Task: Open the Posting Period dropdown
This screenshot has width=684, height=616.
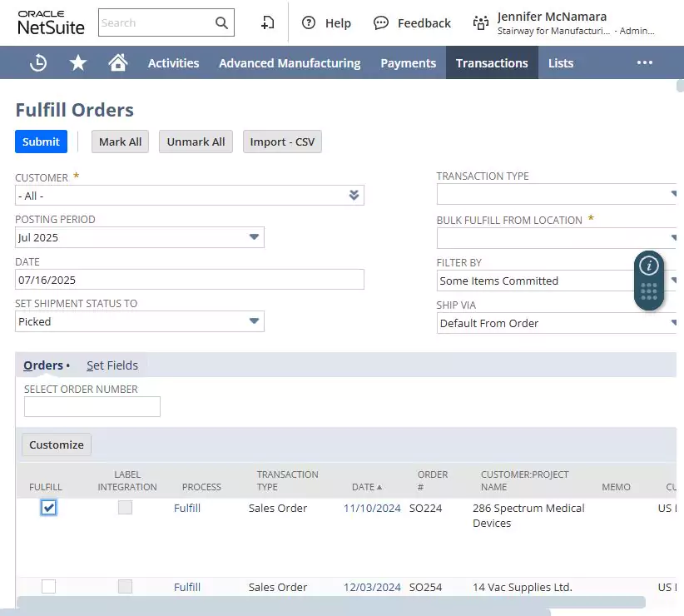Action: pos(252,237)
